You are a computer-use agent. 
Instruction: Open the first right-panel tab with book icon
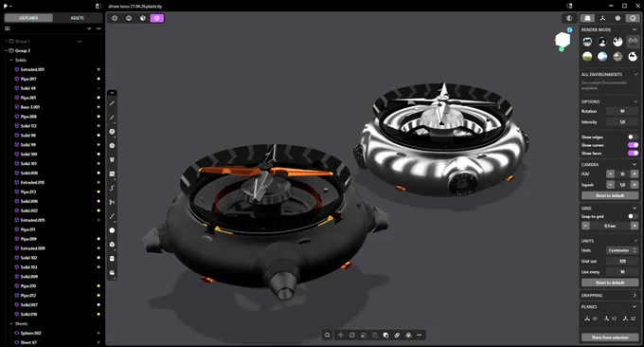click(x=587, y=18)
